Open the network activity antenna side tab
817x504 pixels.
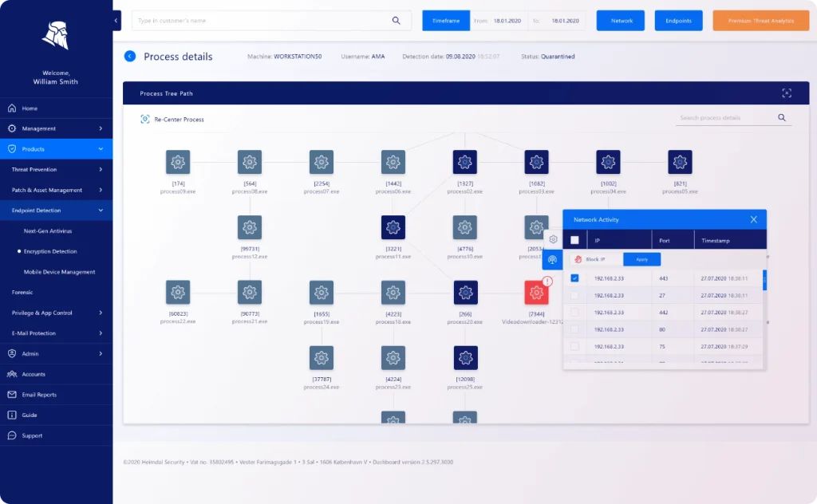pyautogui.click(x=552, y=259)
